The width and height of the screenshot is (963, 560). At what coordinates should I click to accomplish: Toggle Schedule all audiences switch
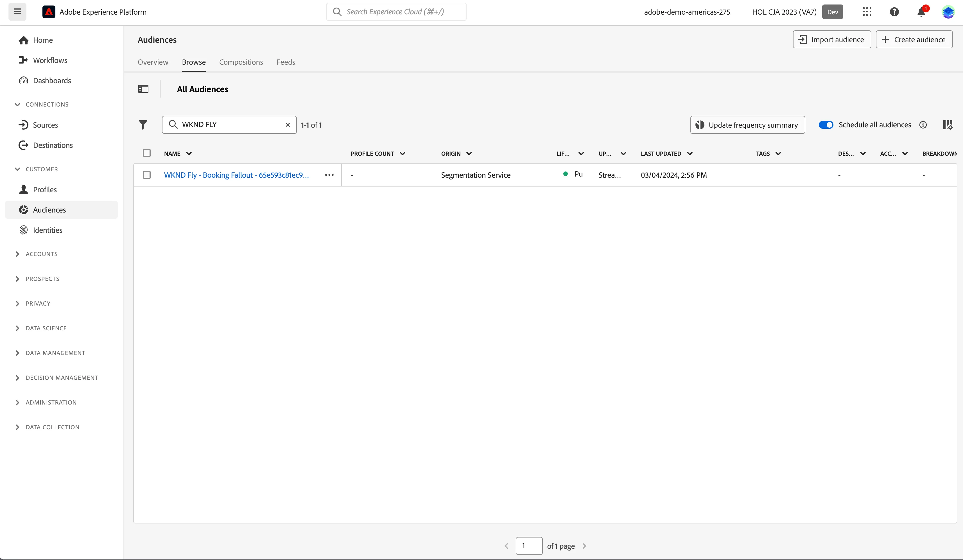tap(826, 125)
